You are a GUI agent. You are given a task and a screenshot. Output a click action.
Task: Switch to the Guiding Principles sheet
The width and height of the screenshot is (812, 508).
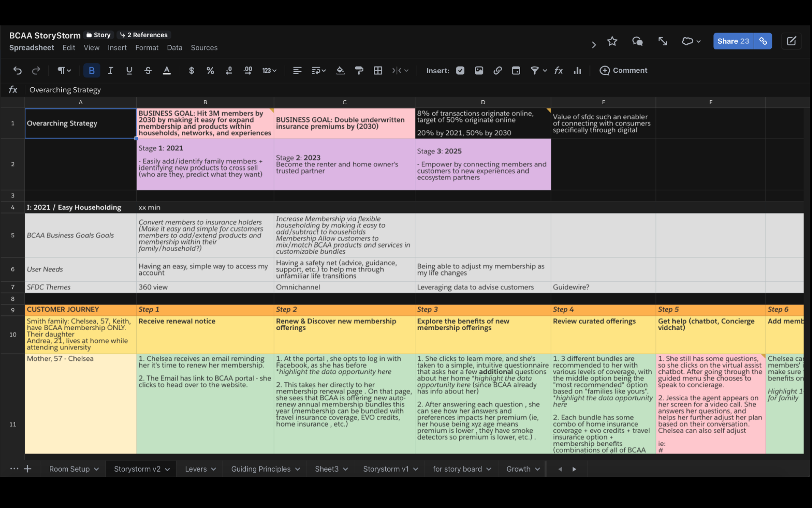click(x=261, y=469)
